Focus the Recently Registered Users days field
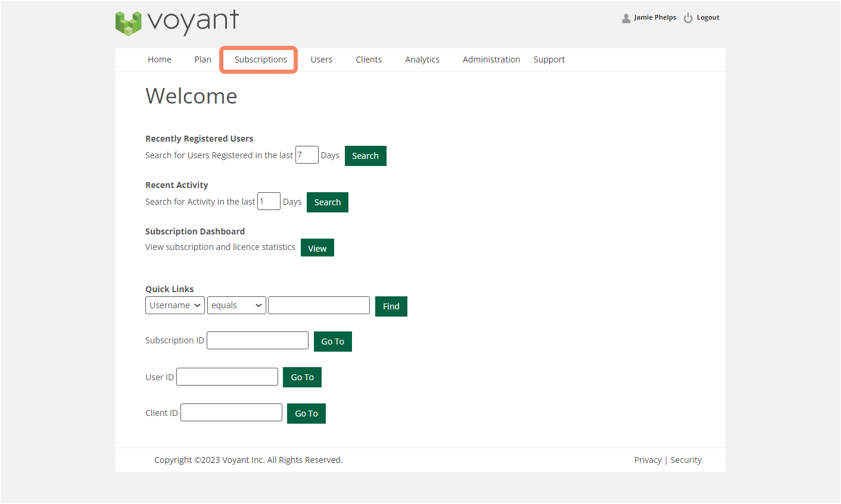Viewport: 841px width, 504px height. click(x=307, y=155)
